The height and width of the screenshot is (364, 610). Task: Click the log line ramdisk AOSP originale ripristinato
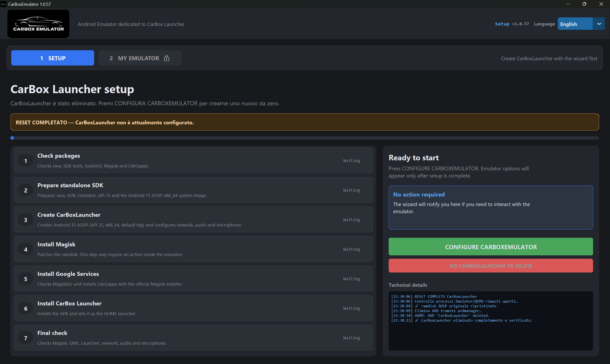[x=443, y=306]
